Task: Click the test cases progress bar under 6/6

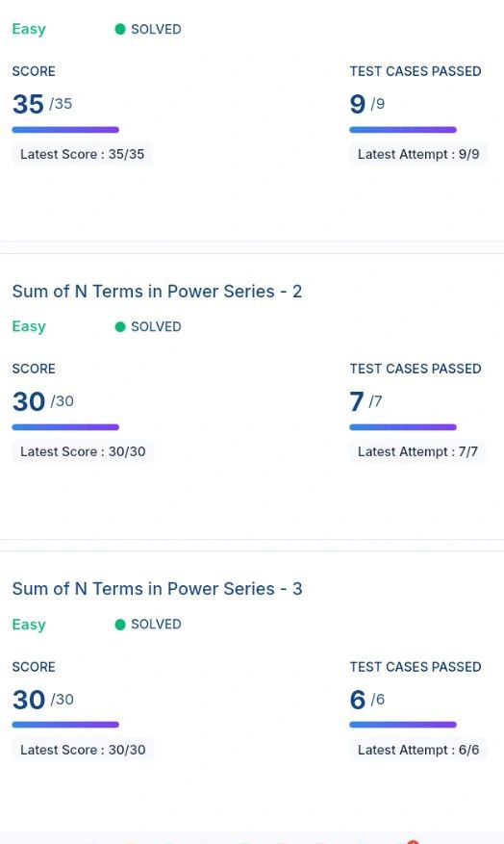Action: pos(403,725)
